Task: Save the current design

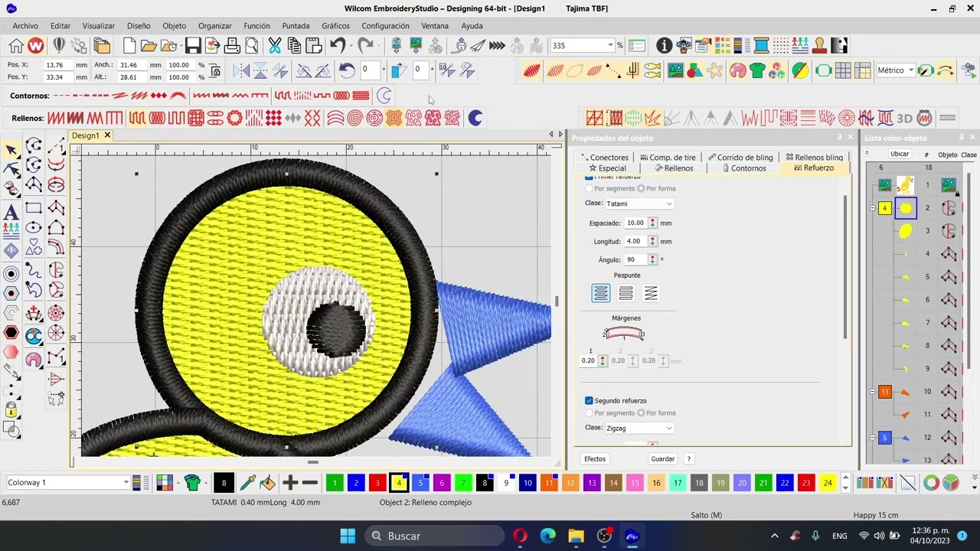Action: point(193,46)
